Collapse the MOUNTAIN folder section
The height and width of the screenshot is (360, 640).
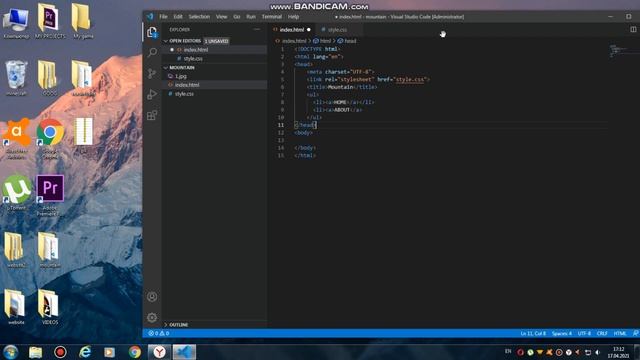(x=182, y=67)
